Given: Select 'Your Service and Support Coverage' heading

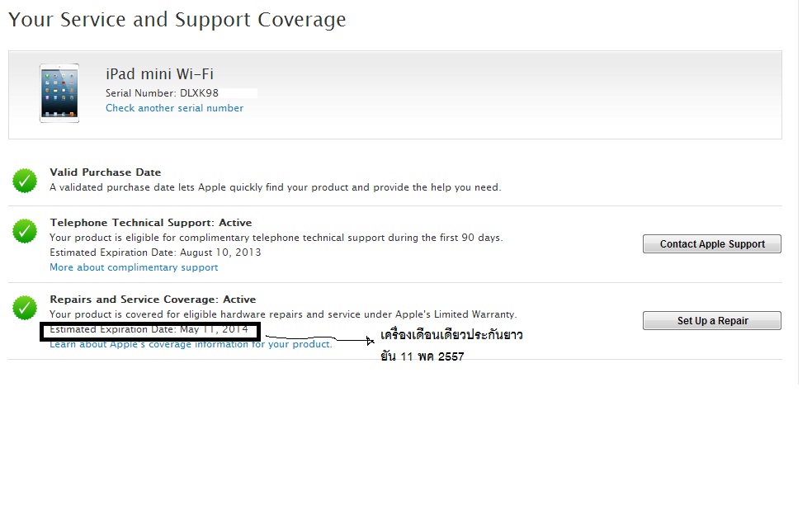Looking at the screenshot, I should pyautogui.click(x=177, y=20).
